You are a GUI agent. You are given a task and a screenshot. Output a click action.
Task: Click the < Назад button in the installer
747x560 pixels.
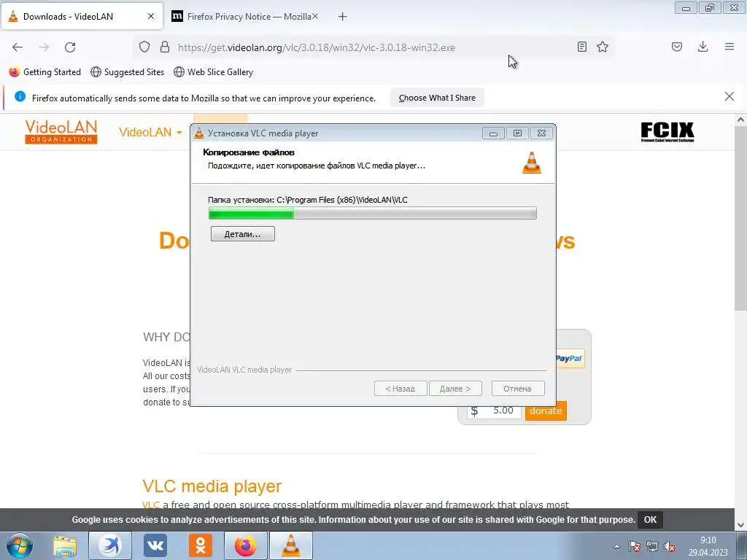[x=400, y=389]
